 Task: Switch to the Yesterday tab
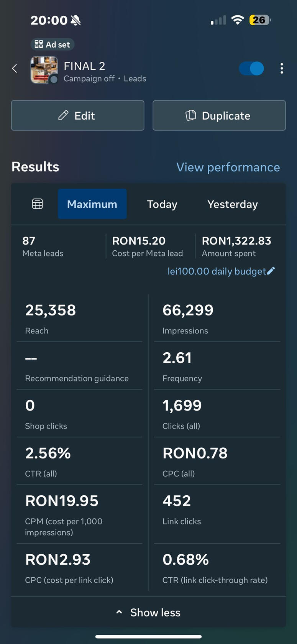[x=232, y=204]
